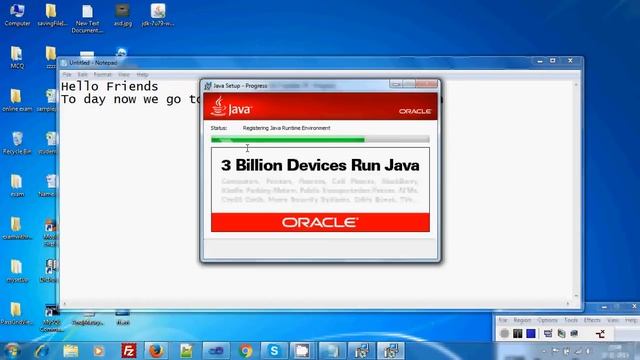The height and width of the screenshot is (360, 640).
Task: Click the Java logo in installer header
Action: [231, 107]
